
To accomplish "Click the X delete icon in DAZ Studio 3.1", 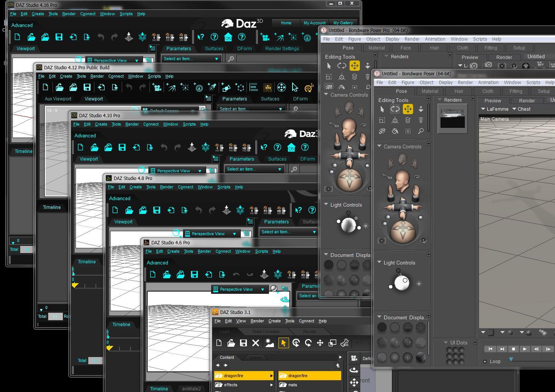I will click(x=256, y=343).
